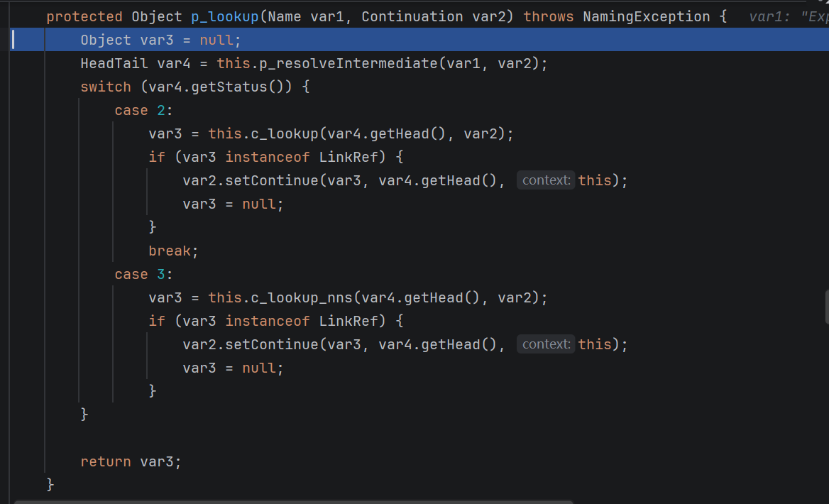
Task: Click the HeadTail type name
Action: pos(114,63)
